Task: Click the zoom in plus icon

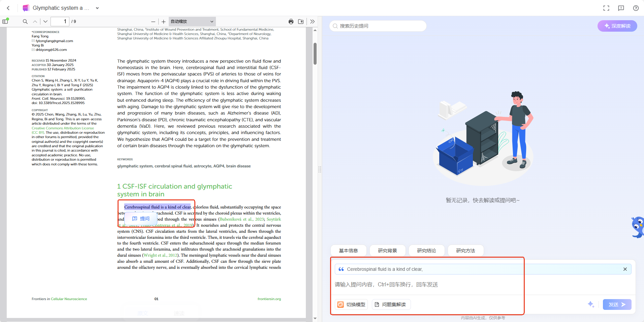Action: [x=164, y=22]
